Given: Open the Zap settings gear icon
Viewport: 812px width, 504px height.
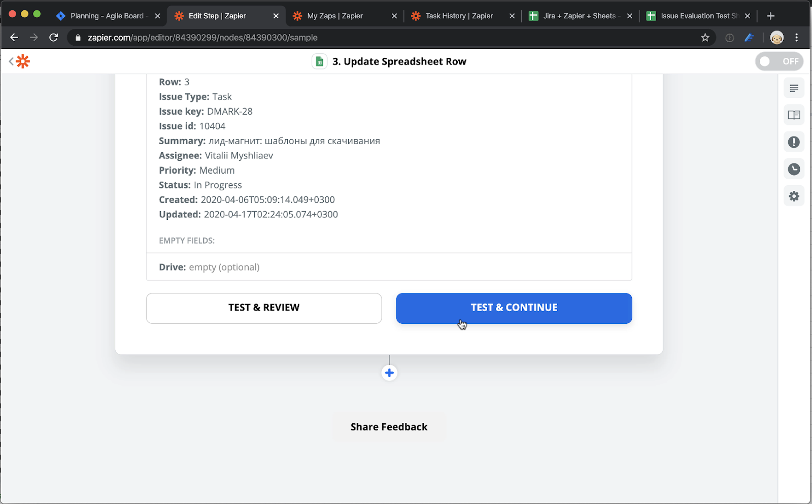Looking at the screenshot, I should (794, 196).
